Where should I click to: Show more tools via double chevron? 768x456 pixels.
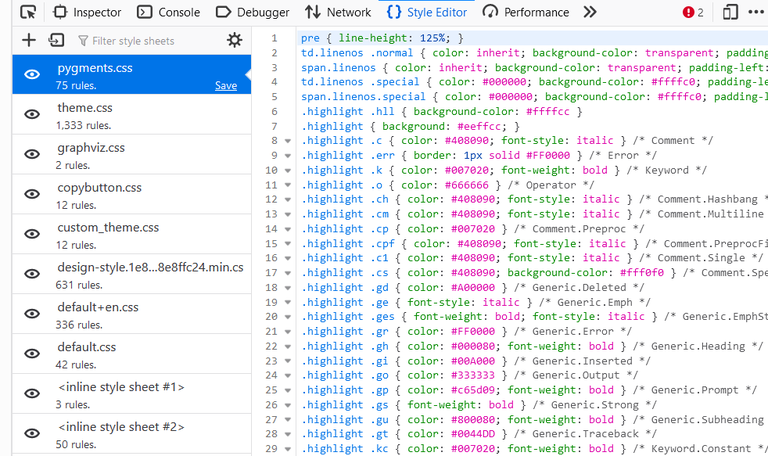590,12
